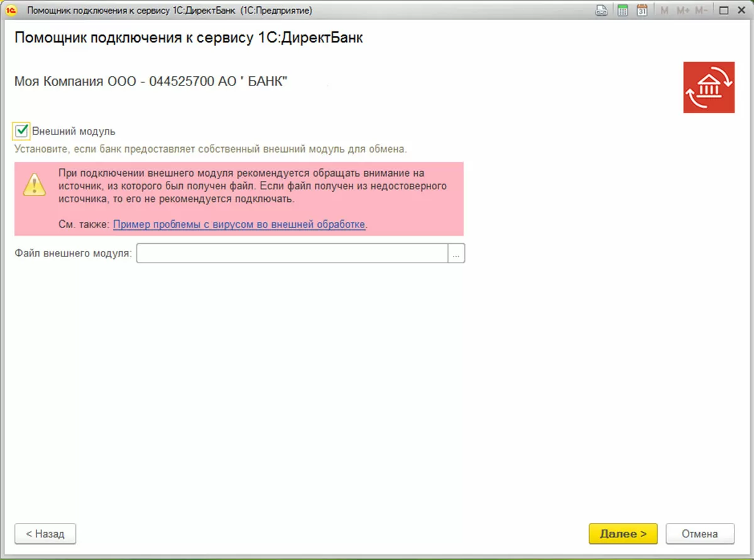Go to next step with Далее
This screenshot has height=560, width=754.
[623, 534]
